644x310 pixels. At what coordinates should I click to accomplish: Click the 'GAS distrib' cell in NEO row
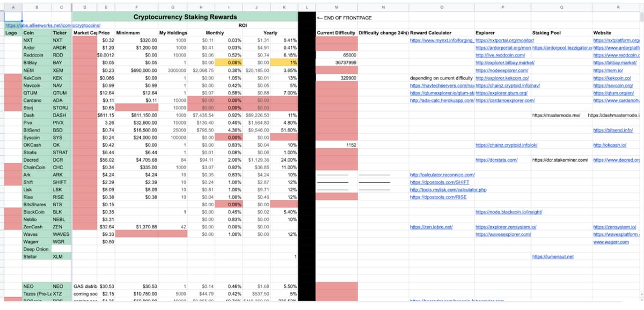pos(85,287)
